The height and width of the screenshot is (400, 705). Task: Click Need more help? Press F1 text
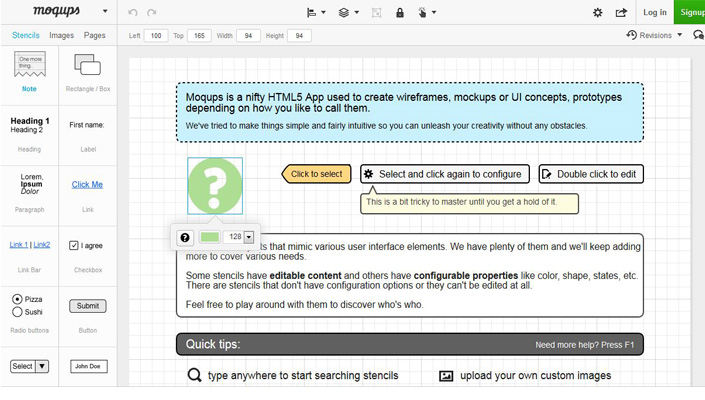click(585, 345)
